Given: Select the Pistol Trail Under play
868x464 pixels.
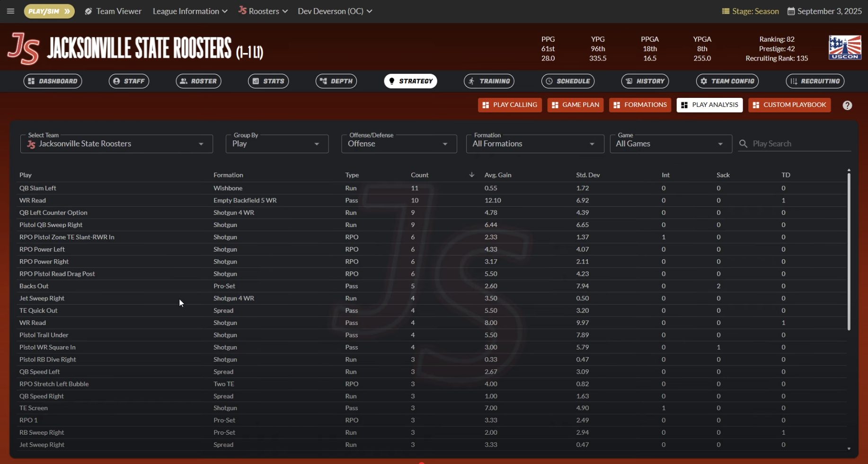Looking at the screenshot, I should click(433, 335).
